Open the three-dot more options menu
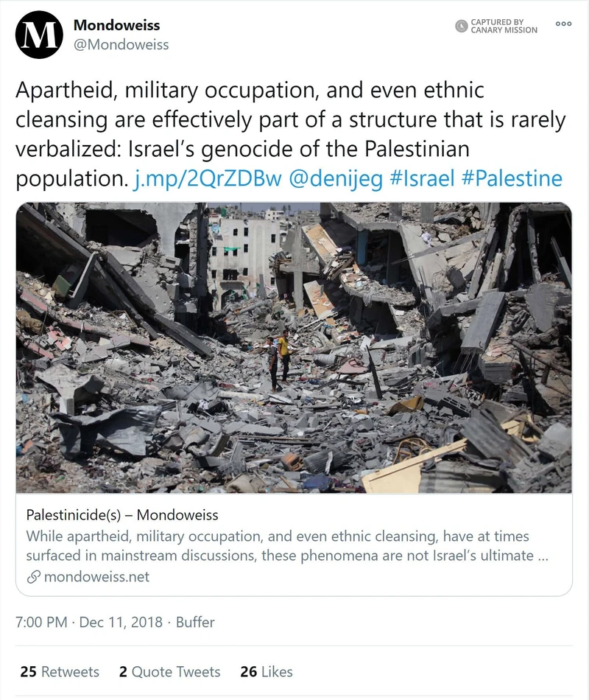 pos(562,23)
